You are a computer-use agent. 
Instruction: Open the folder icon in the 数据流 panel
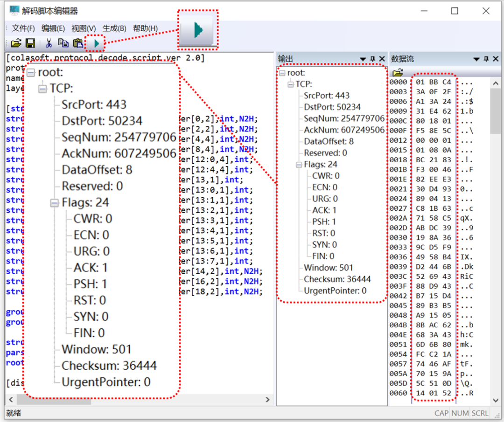point(398,73)
